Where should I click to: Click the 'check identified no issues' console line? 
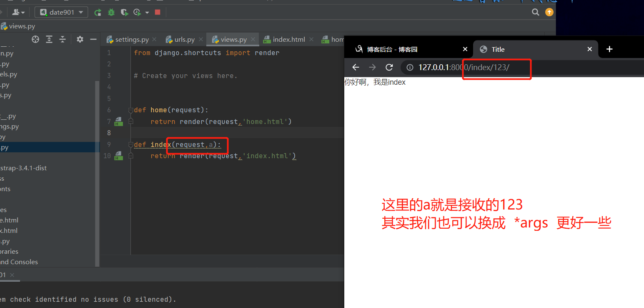coord(88,299)
